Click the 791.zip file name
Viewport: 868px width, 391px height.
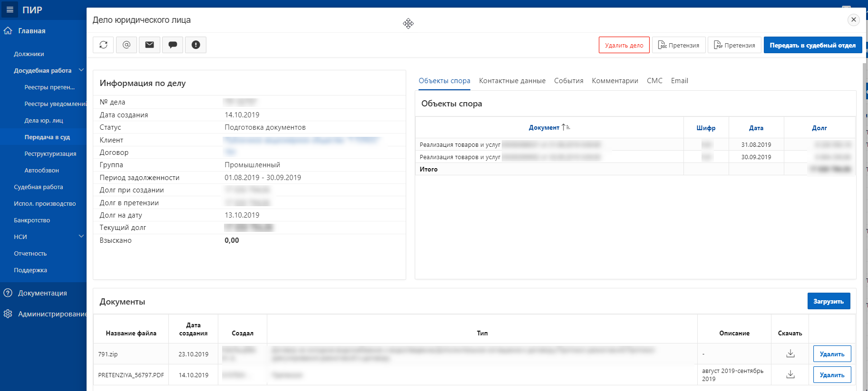click(x=108, y=354)
